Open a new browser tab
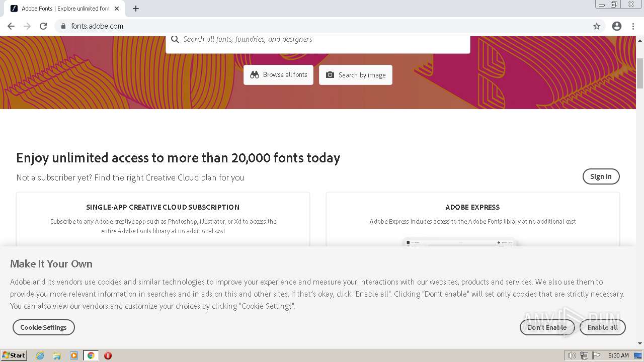The image size is (644, 362). [x=136, y=9]
